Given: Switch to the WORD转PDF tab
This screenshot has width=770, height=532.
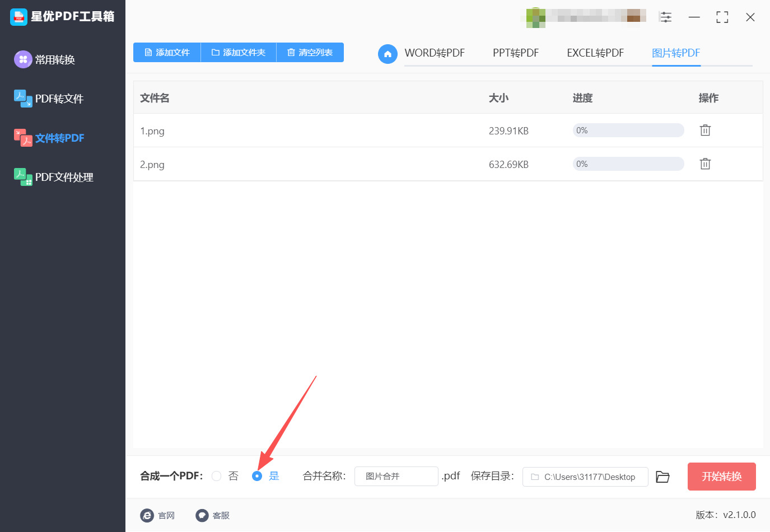Looking at the screenshot, I should (435, 53).
